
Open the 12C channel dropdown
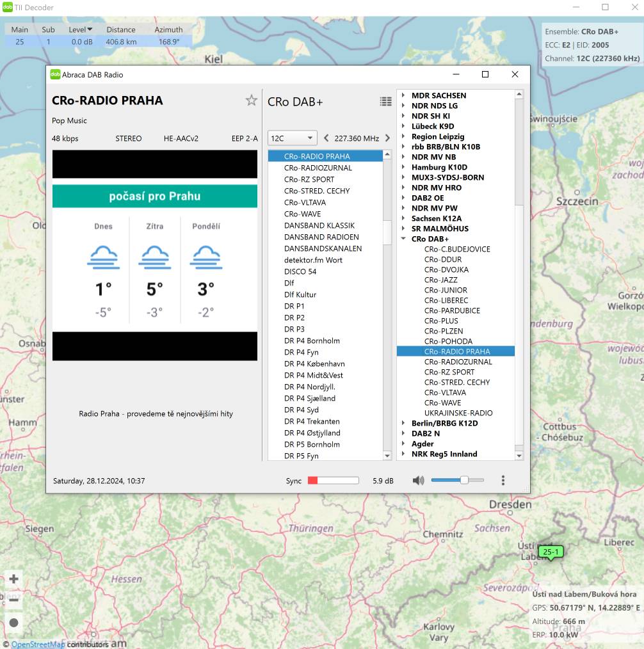293,138
